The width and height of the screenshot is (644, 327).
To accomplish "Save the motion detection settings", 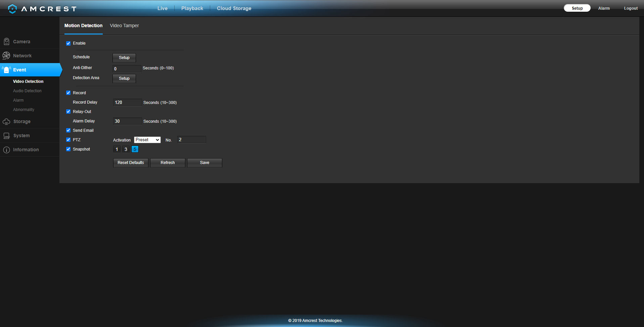I will 204,163.
